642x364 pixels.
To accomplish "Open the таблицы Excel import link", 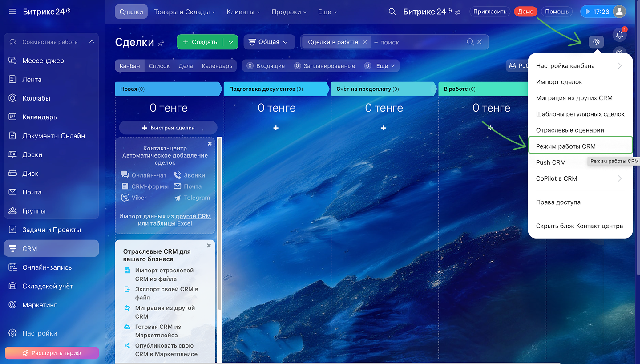I will point(171,223).
